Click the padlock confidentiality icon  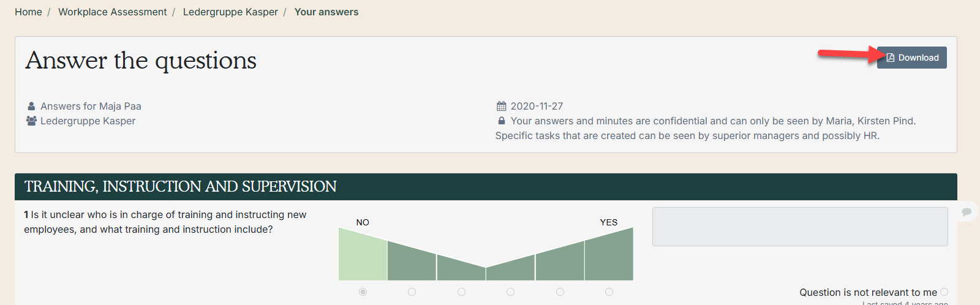(x=502, y=121)
